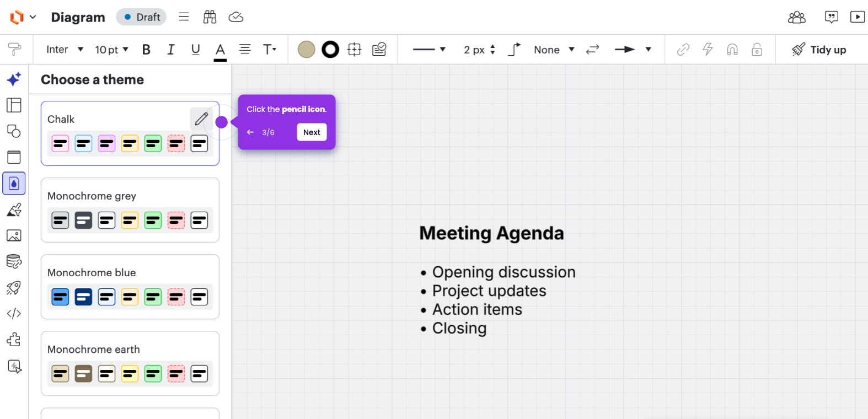Viewport: 868px width, 419px height.
Task: Select the Monochrome earth theme
Action: coord(130,363)
